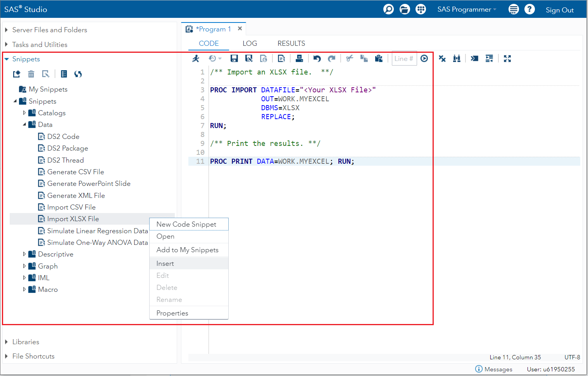The width and height of the screenshot is (588, 376).
Task: Open Find and Replace binoculars icon
Action: pyautogui.click(x=457, y=59)
